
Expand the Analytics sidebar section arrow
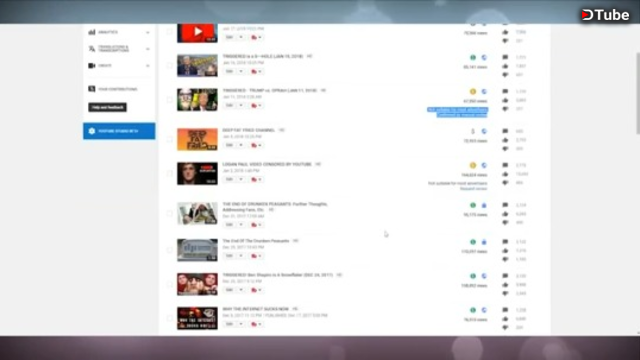148,32
